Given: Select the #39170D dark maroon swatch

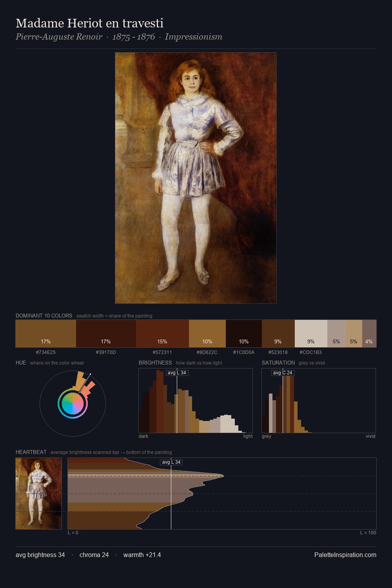Looking at the screenshot, I should [x=106, y=334].
